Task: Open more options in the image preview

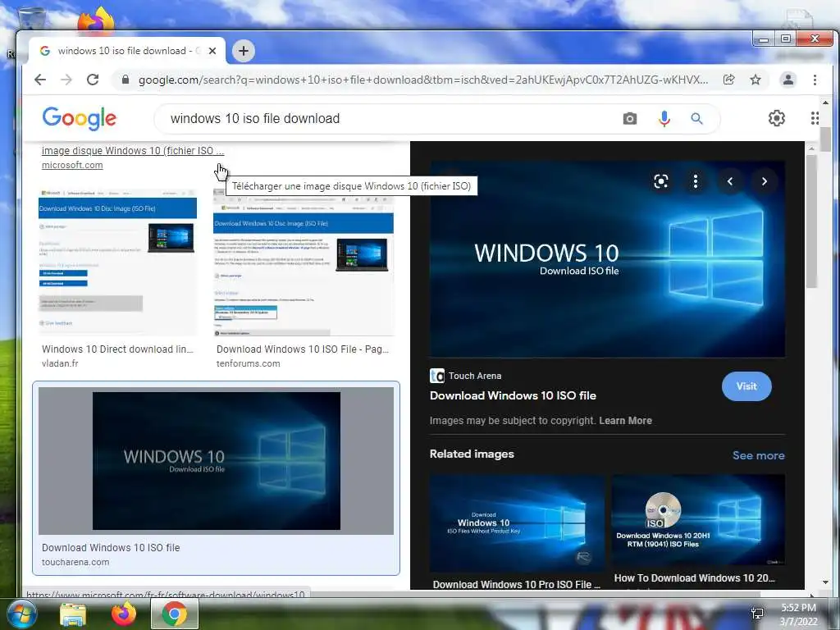Action: (x=696, y=181)
